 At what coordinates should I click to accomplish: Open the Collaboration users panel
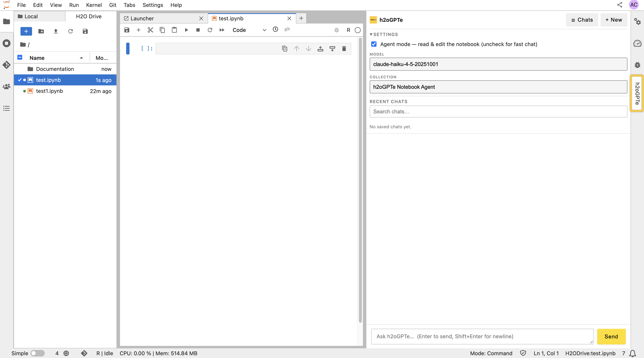tap(7, 87)
